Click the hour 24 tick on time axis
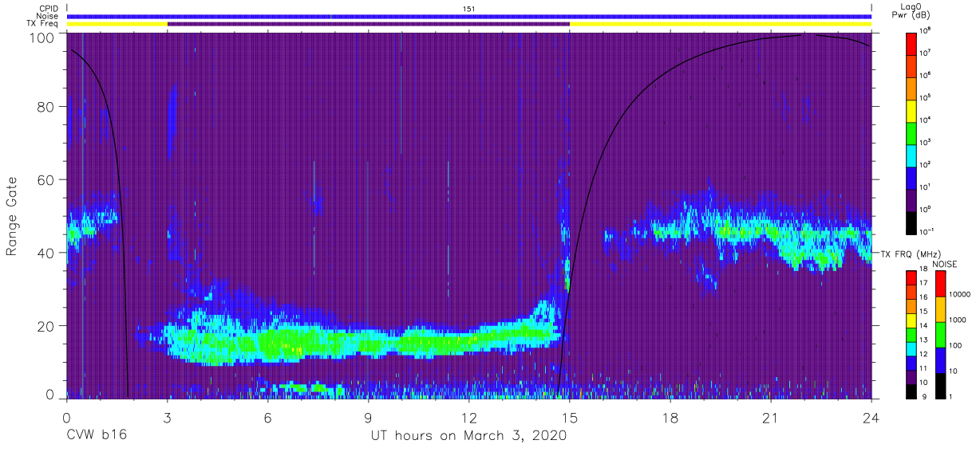 coord(871,417)
